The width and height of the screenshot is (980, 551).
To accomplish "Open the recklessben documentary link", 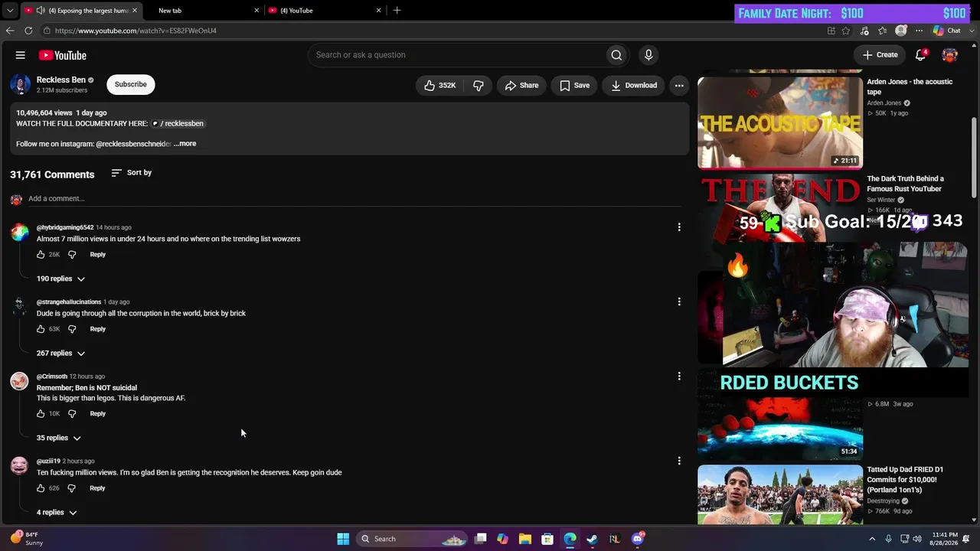I will coord(178,123).
